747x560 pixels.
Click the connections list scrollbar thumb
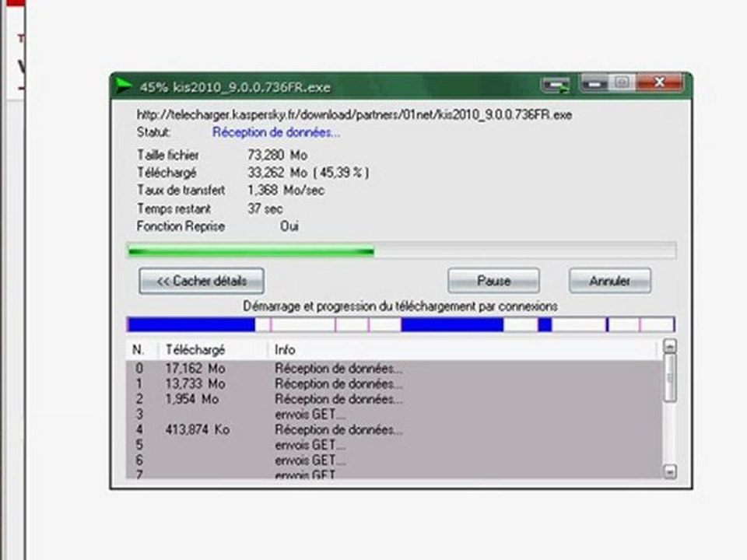[x=670, y=379]
